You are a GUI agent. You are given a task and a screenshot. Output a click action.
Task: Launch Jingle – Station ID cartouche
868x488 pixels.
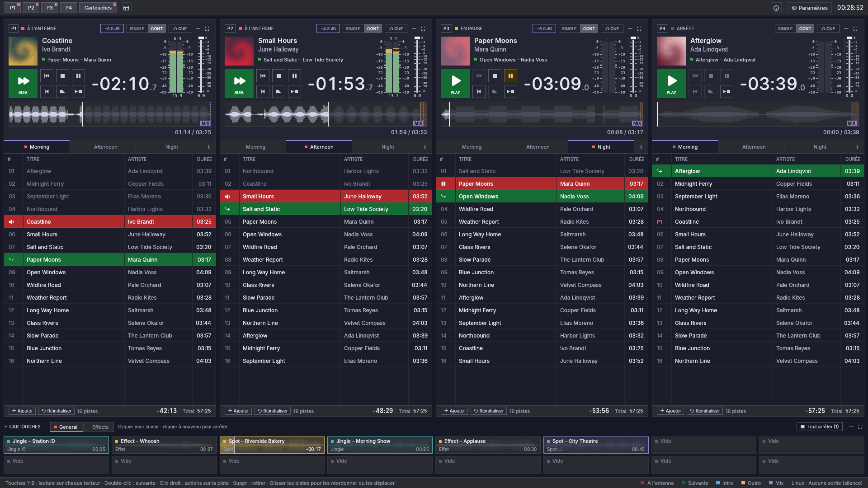click(56, 445)
